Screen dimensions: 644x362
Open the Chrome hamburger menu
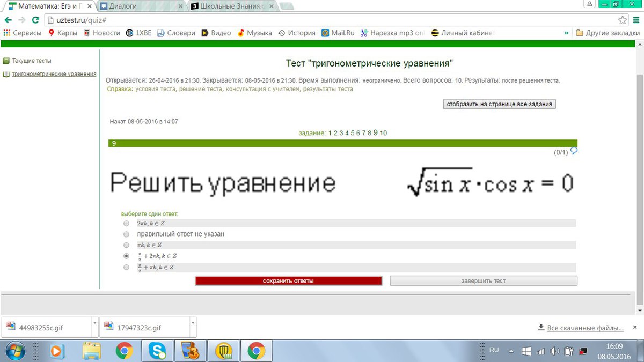tap(636, 20)
